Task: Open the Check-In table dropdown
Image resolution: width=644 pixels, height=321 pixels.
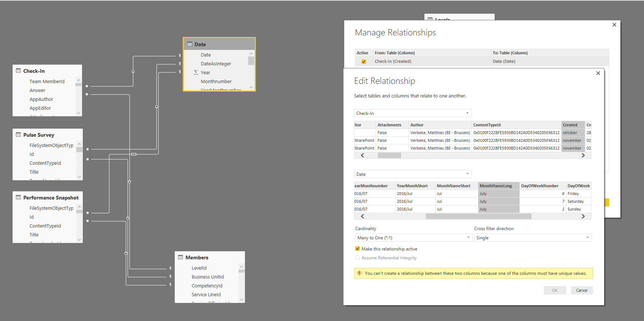Action: pyautogui.click(x=413, y=113)
